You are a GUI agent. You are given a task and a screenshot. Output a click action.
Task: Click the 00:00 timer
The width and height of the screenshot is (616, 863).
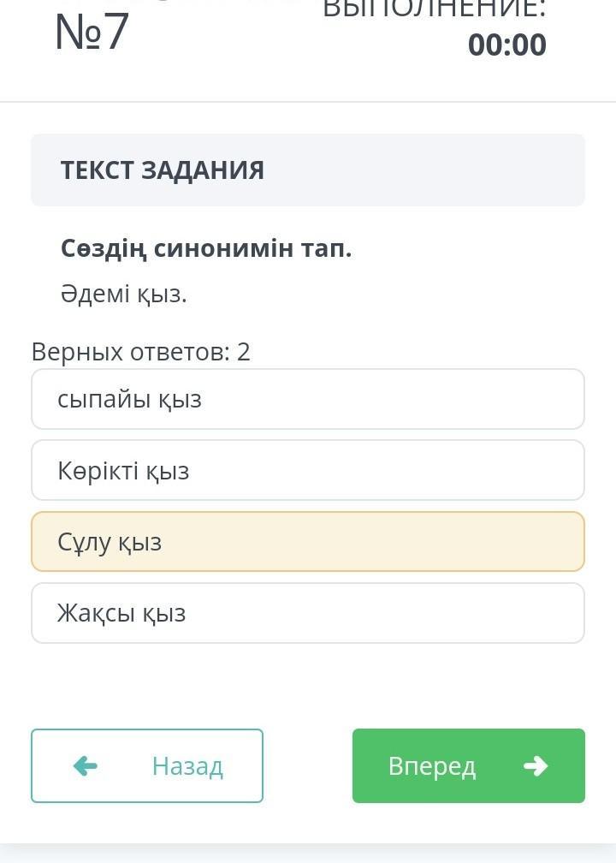[506, 45]
